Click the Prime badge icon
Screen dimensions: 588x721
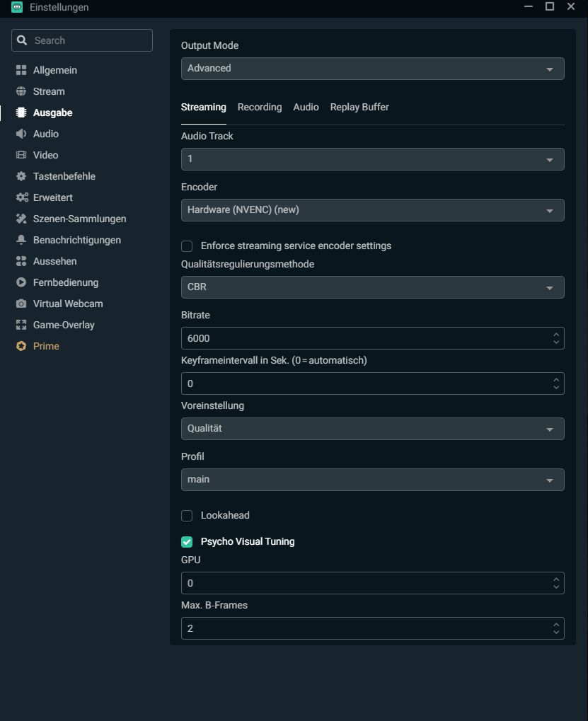point(21,346)
